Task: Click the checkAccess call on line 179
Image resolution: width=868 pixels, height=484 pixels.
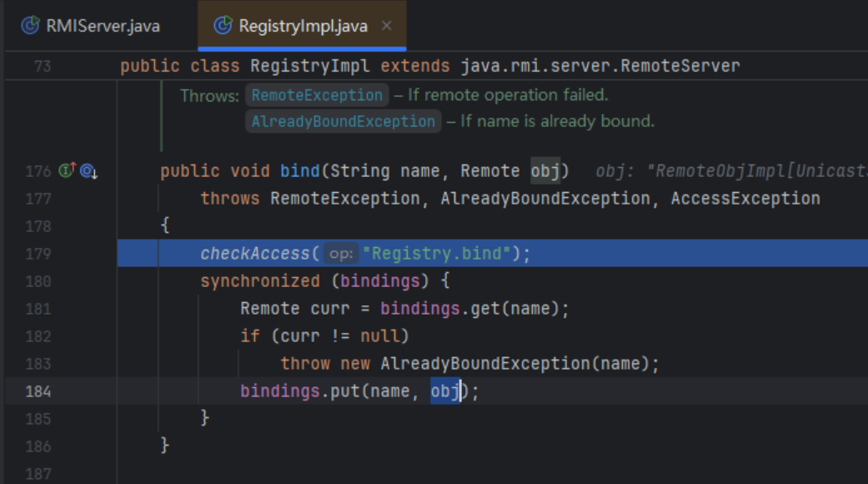Action: pyautogui.click(x=255, y=254)
